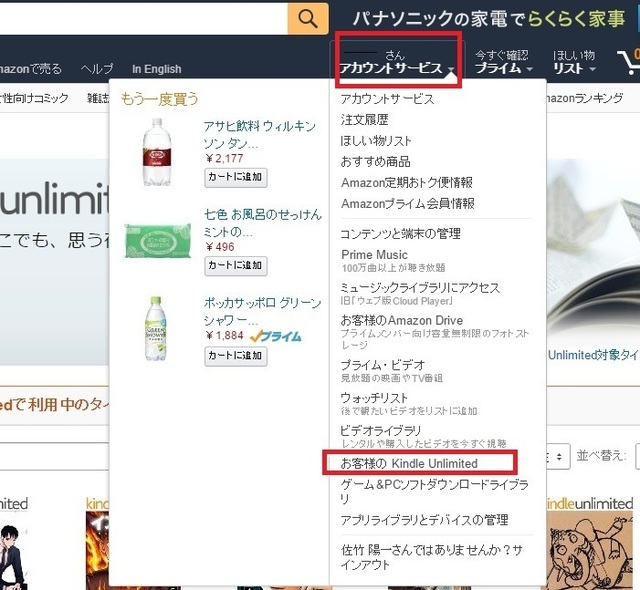Open the 並べ替え sort dropdown
The height and width of the screenshot is (590, 640).
(x=638, y=456)
